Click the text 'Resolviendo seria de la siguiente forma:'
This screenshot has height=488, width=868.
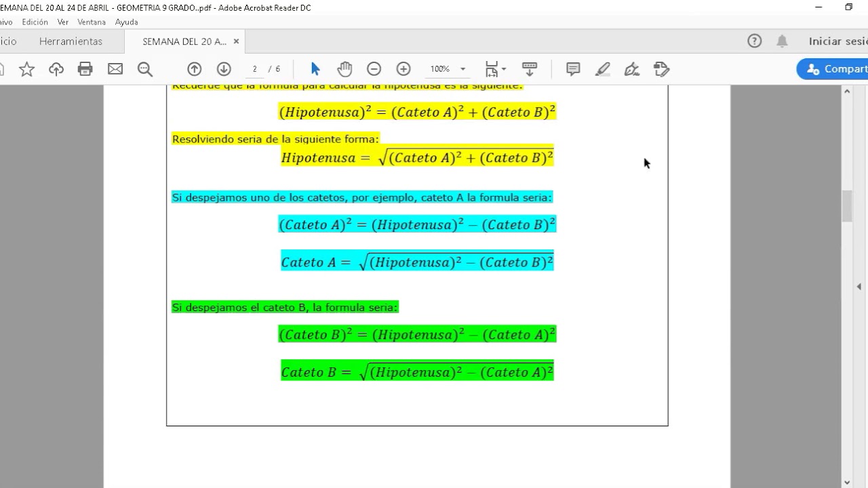[x=275, y=139]
